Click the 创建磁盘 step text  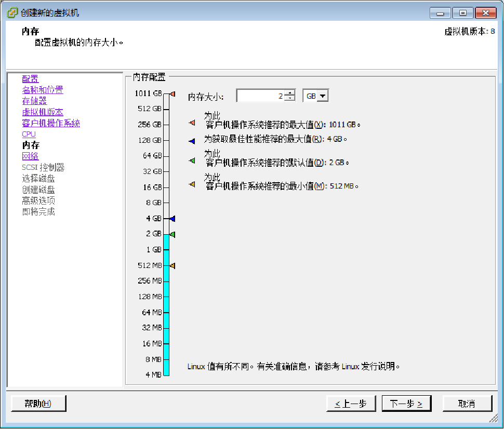(38, 190)
